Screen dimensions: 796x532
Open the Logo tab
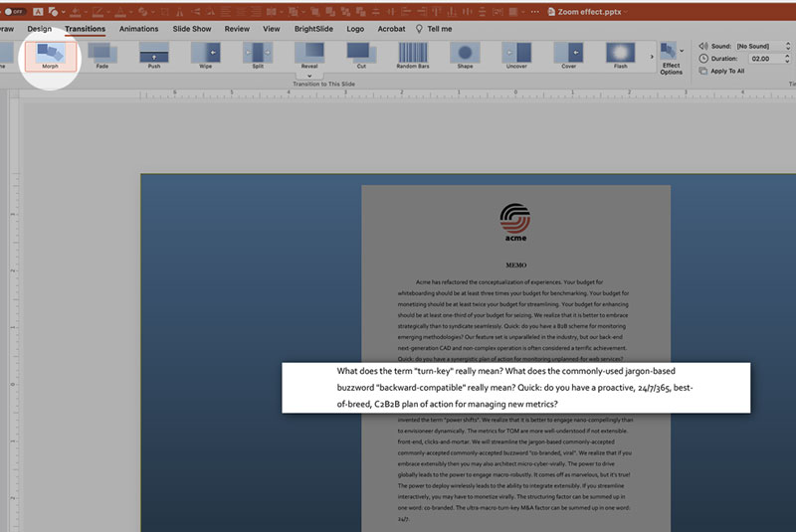coord(355,29)
